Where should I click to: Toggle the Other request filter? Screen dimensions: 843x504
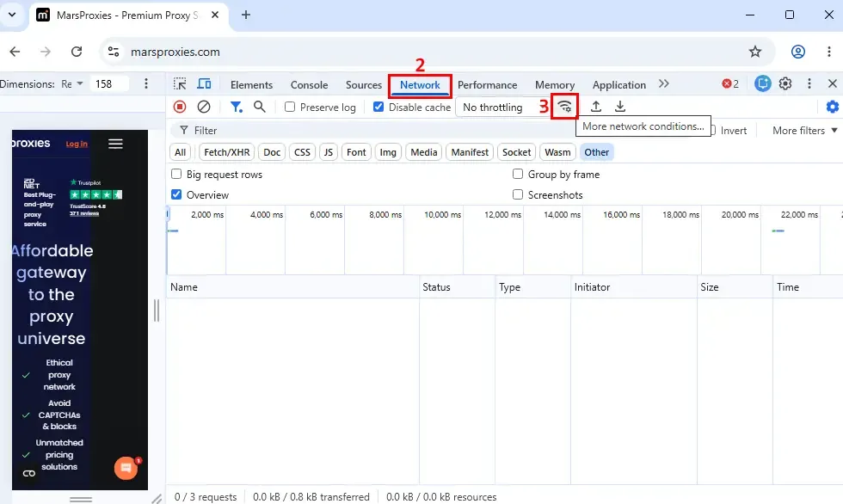(596, 152)
